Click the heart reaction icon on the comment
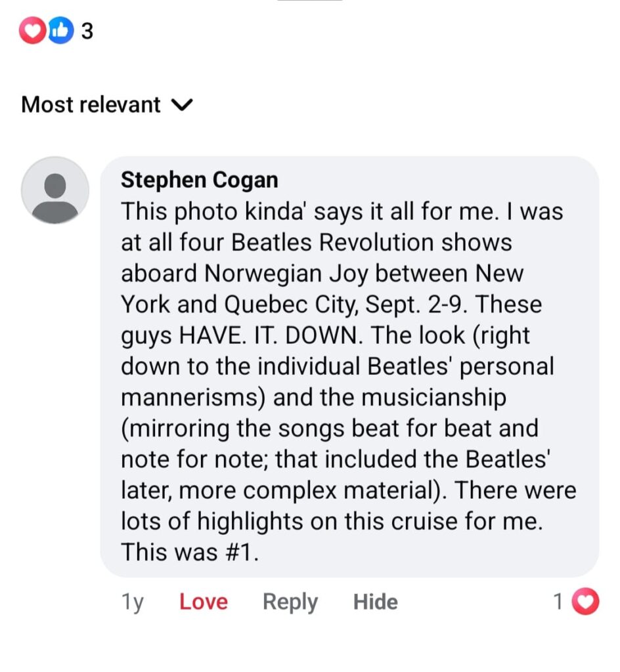This screenshot has height=672, width=620. point(586,601)
